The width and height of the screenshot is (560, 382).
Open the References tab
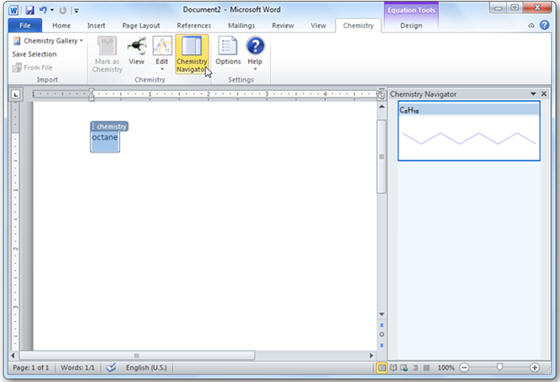194,26
